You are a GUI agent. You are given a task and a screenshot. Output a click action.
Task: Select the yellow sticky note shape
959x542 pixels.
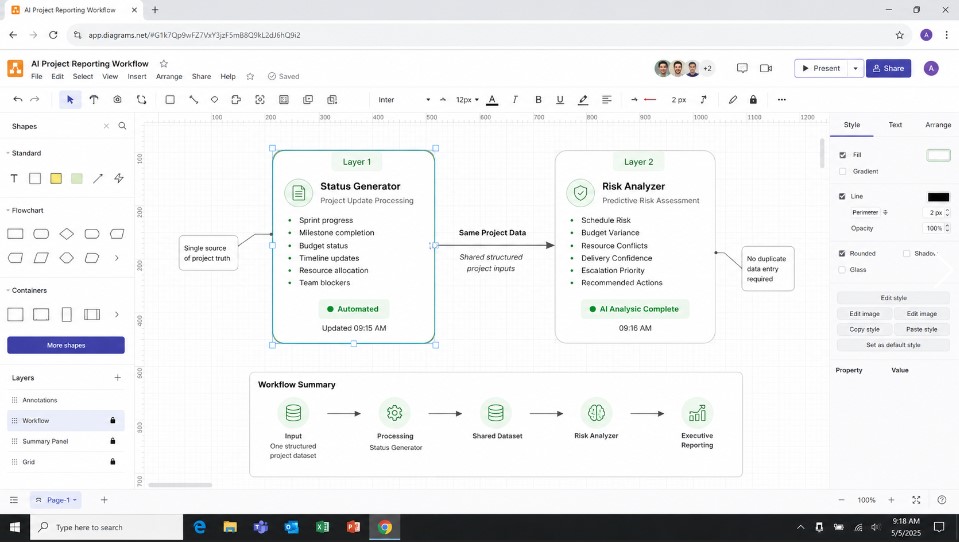(x=56, y=179)
